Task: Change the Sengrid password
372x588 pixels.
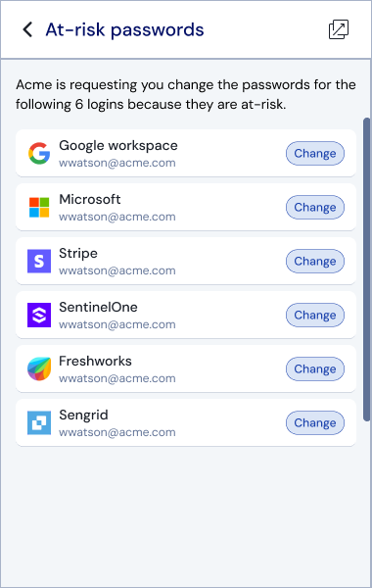Action: pyautogui.click(x=315, y=422)
